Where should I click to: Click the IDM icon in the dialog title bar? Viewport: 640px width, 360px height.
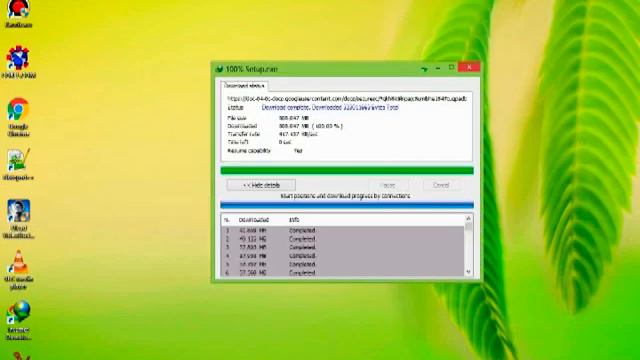tap(219, 69)
